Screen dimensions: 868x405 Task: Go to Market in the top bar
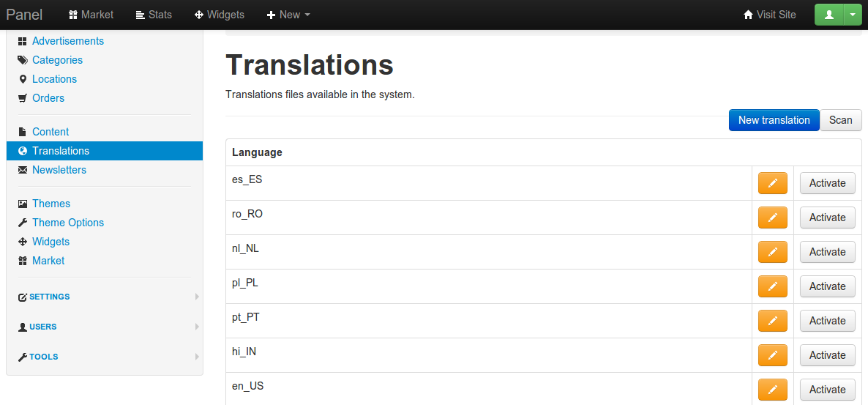pyautogui.click(x=91, y=15)
